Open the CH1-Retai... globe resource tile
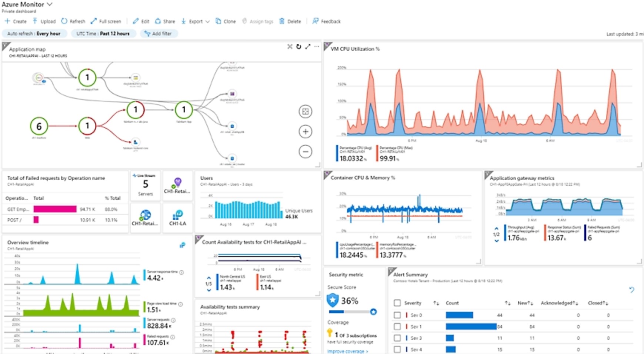The width and height of the screenshot is (644, 354). pos(145,217)
